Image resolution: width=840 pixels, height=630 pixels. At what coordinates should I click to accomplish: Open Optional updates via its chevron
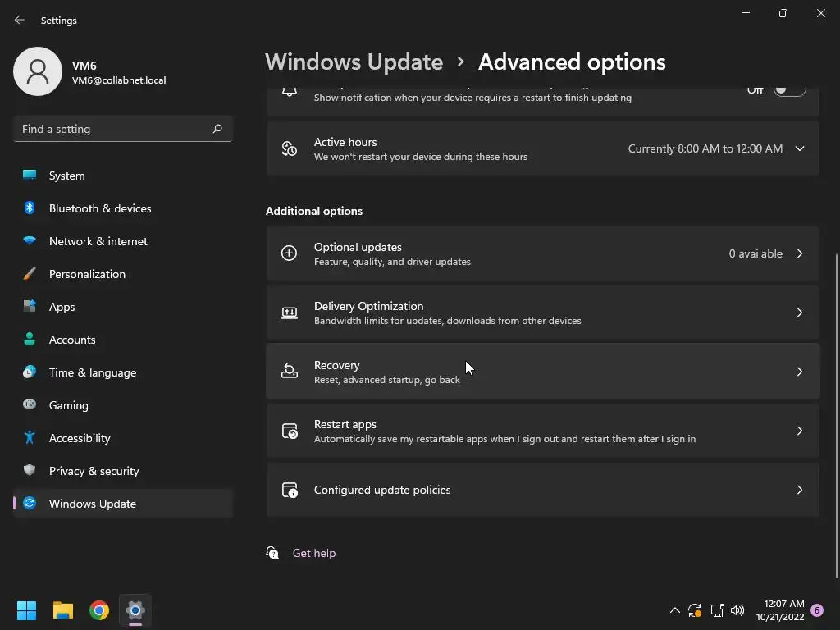point(800,253)
